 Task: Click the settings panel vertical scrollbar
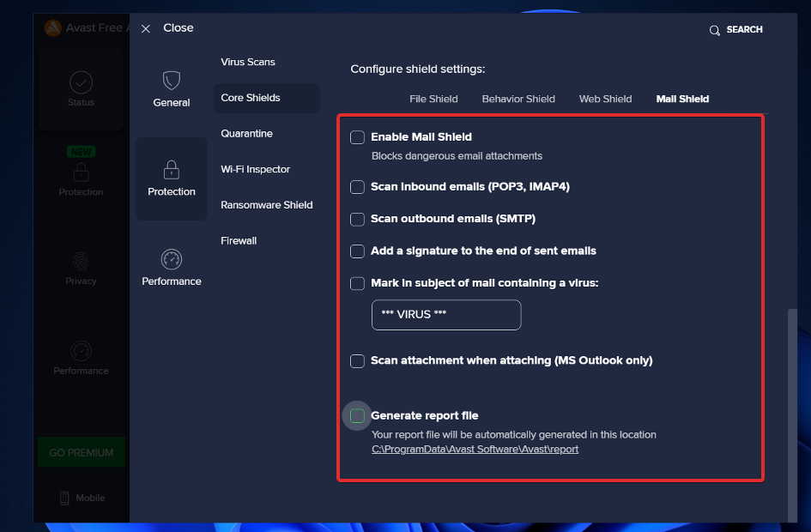point(792,415)
